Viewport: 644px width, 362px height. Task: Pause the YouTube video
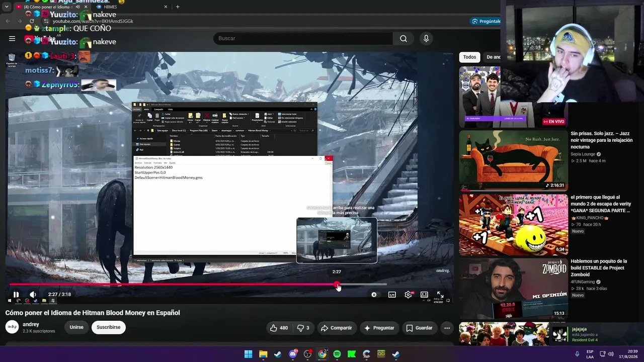pyautogui.click(x=16, y=295)
